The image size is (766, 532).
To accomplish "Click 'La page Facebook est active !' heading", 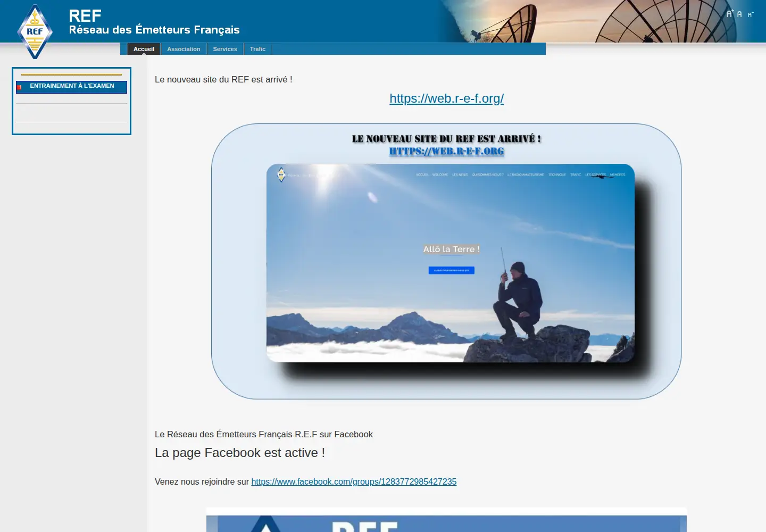I will pos(240,453).
